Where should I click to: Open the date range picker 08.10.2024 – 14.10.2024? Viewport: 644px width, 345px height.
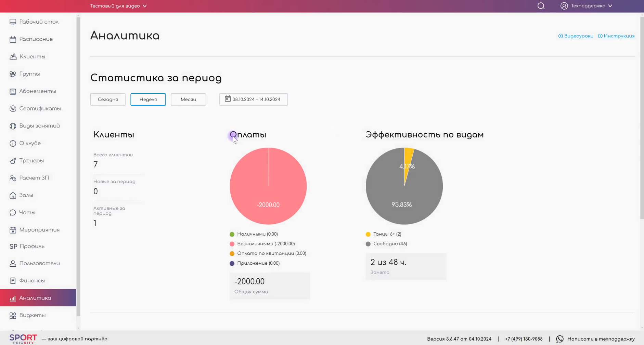(x=253, y=99)
